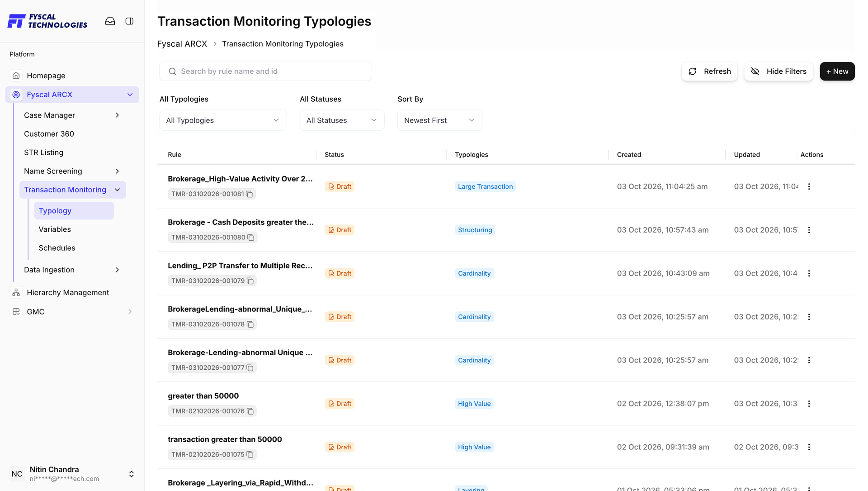The height and width of the screenshot is (491, 868).
Task: Copy rule ID TMR-02102026-001075
Action: click(250, 454)
